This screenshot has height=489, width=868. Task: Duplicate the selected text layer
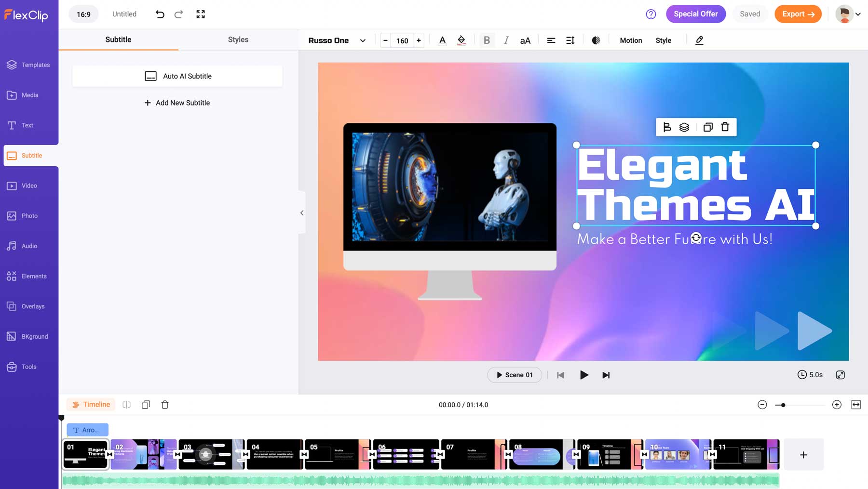[708, 127]
